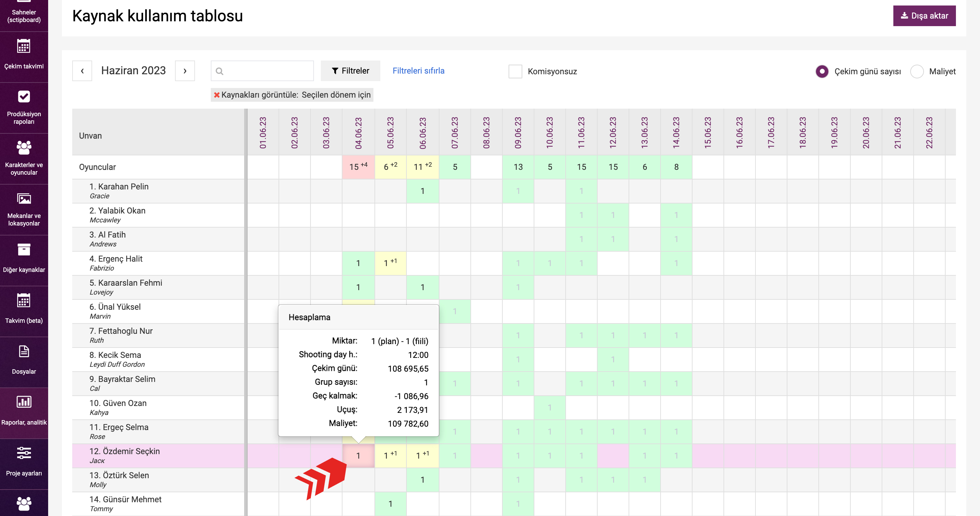This screenshot has height=516, width=980.
Task: Click Filtreleri sıfırla link
Action: (x=418, y=71)
